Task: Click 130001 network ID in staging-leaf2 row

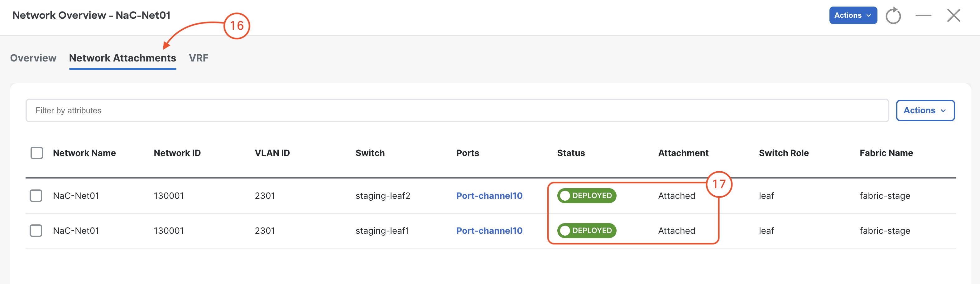Action: 169,196
